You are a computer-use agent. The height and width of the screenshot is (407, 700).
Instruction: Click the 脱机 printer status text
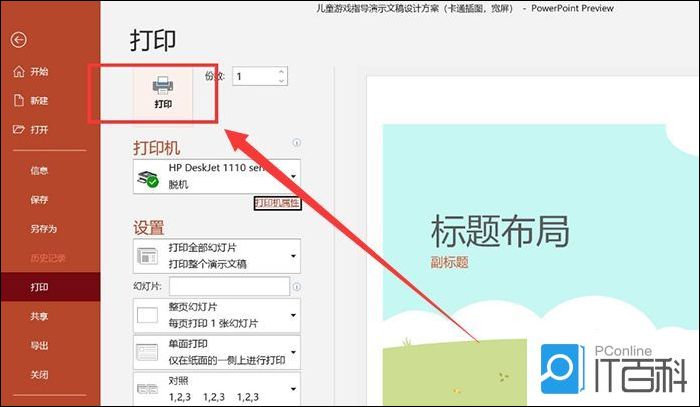click(x=178, y=184)
